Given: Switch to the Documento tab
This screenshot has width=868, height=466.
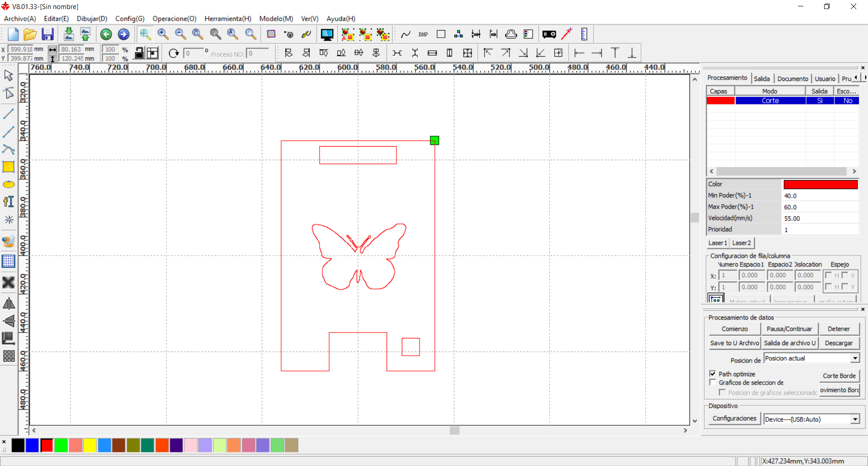Looking at the screenshot, I should [x=793, y=79].
